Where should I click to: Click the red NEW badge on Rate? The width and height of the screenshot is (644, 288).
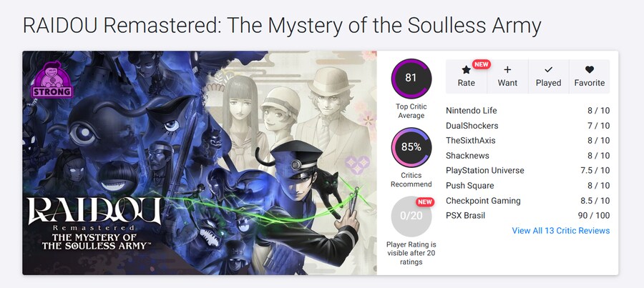click(x=482, y=64)
